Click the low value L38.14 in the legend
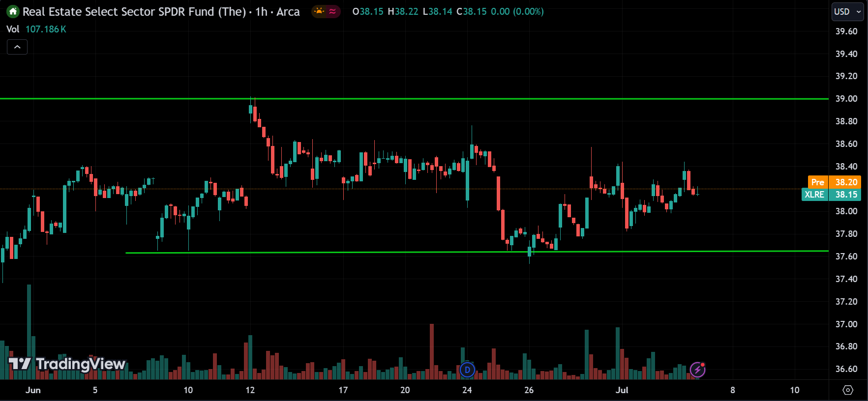The image size is (868, 401). pyautogui.click(x=438, y=12)
